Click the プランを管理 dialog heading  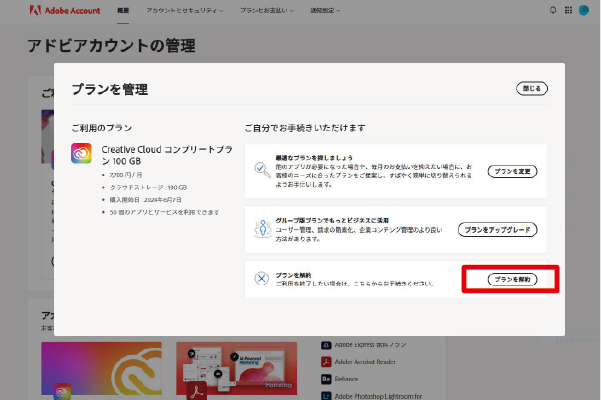(110, 89)
